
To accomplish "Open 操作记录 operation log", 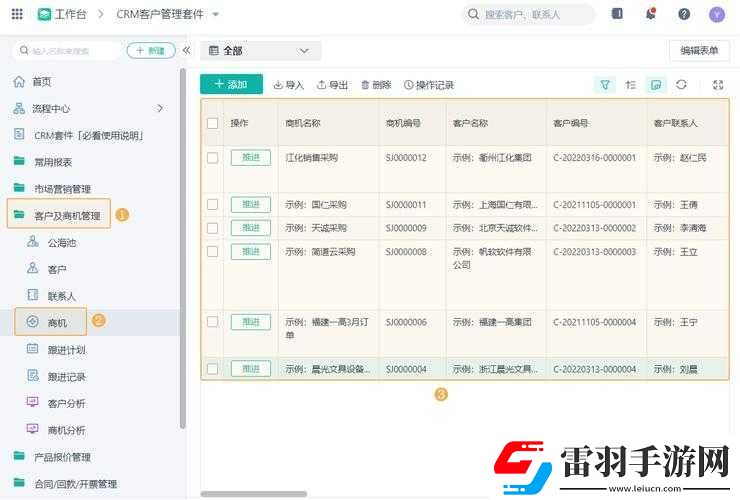I will (429, 85).
